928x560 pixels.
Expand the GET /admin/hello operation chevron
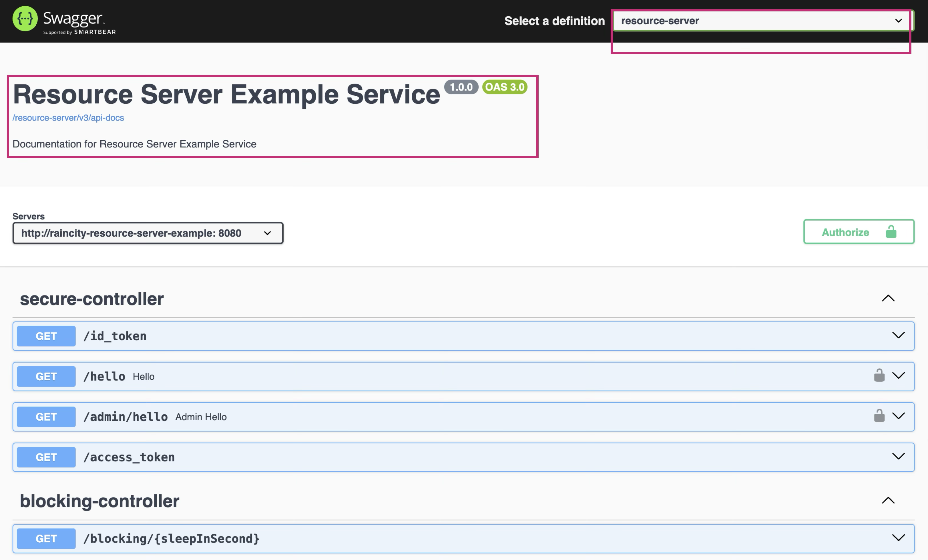point(898,416)
